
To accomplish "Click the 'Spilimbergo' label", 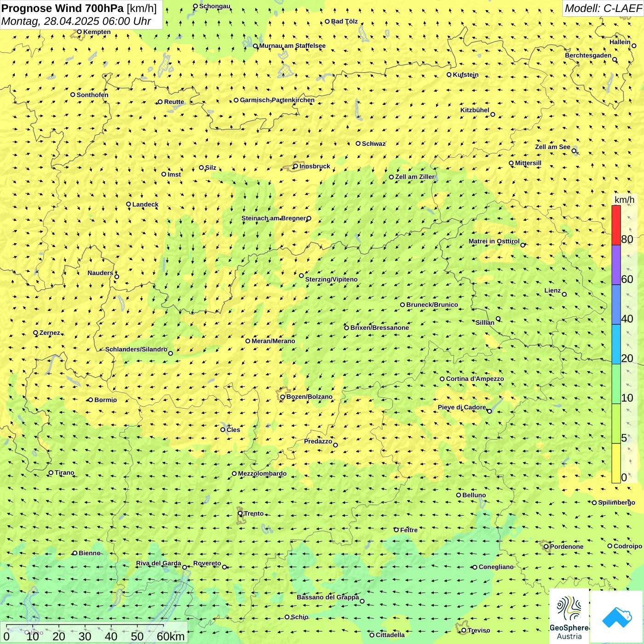I will pyautogui.click(x=616, y=502).
